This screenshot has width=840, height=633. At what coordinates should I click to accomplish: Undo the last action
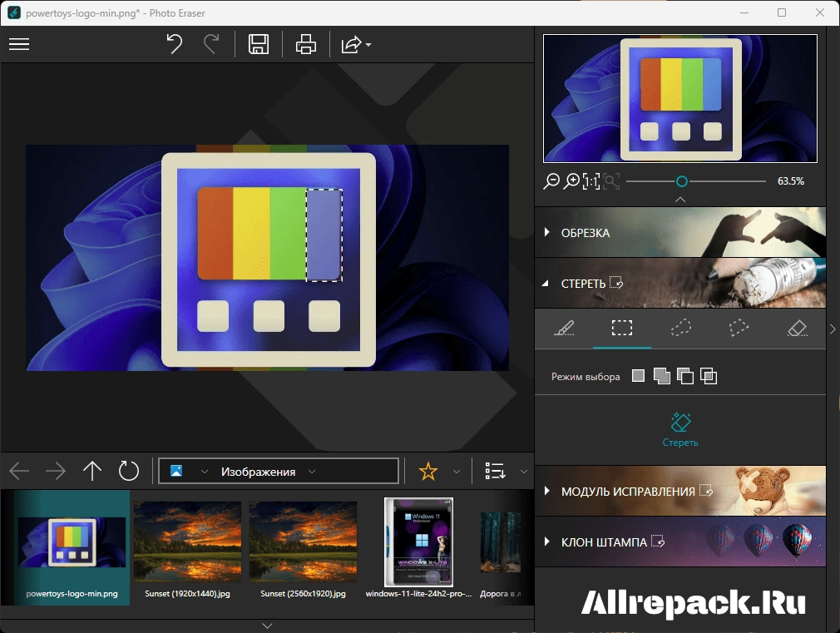pyautogui.click(x=174, y=44)
